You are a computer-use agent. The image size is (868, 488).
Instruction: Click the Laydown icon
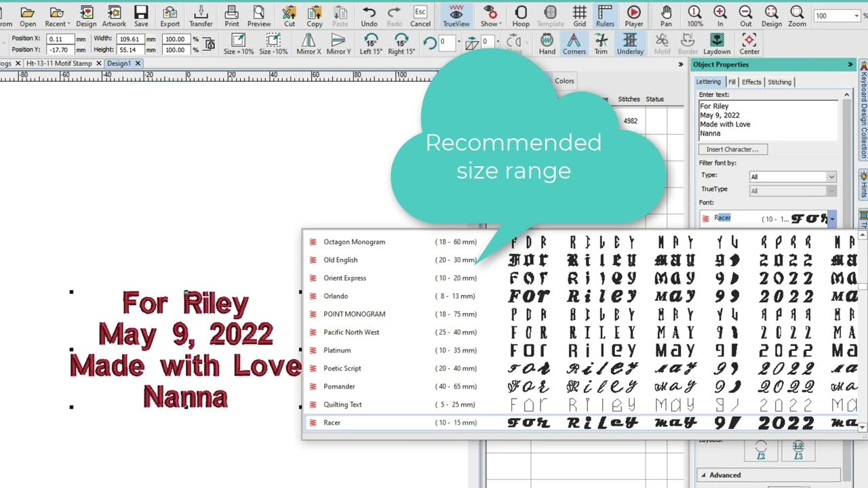coord(717,44)
